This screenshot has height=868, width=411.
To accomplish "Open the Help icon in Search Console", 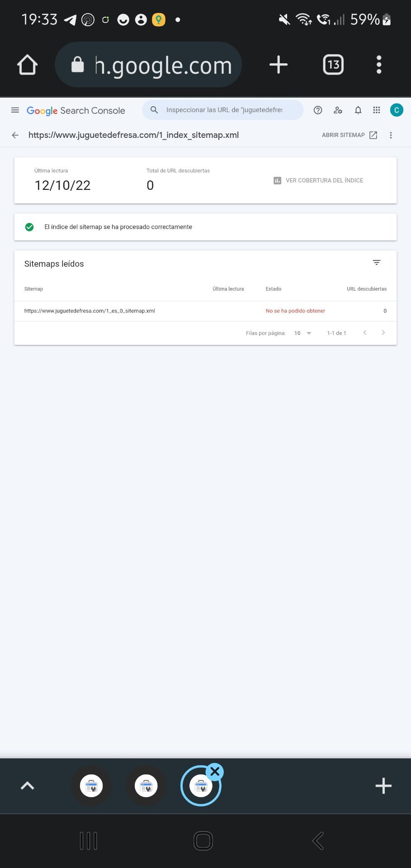I will click(318, 110).
